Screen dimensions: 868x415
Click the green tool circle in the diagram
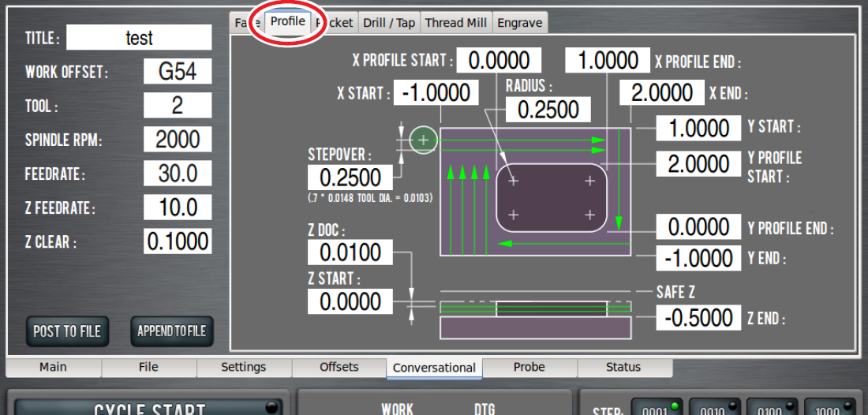coord(424,140)
